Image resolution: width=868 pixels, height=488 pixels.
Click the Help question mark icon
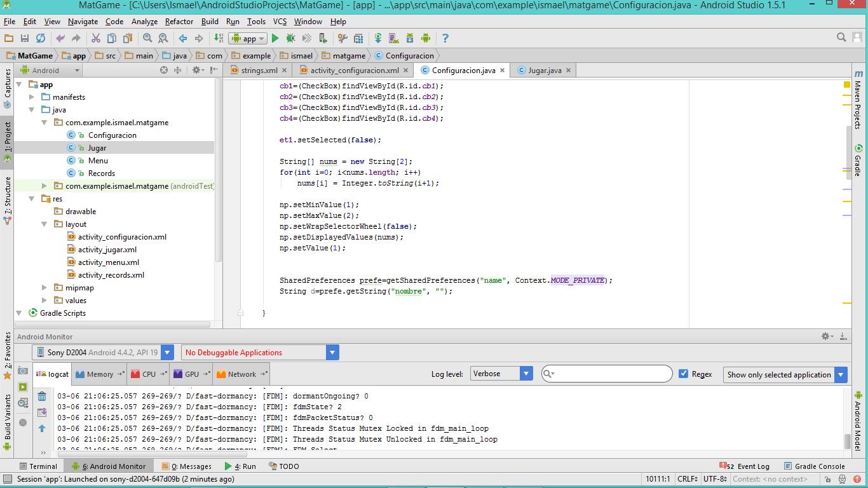pyautogui.click(x=445, y=38)
